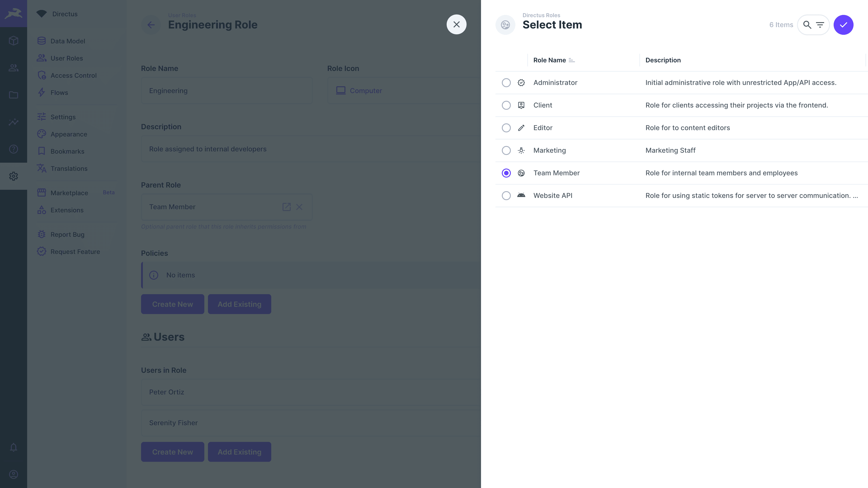
Task: Click the Administrator role verified icon
Action: [x=521, y=82]
